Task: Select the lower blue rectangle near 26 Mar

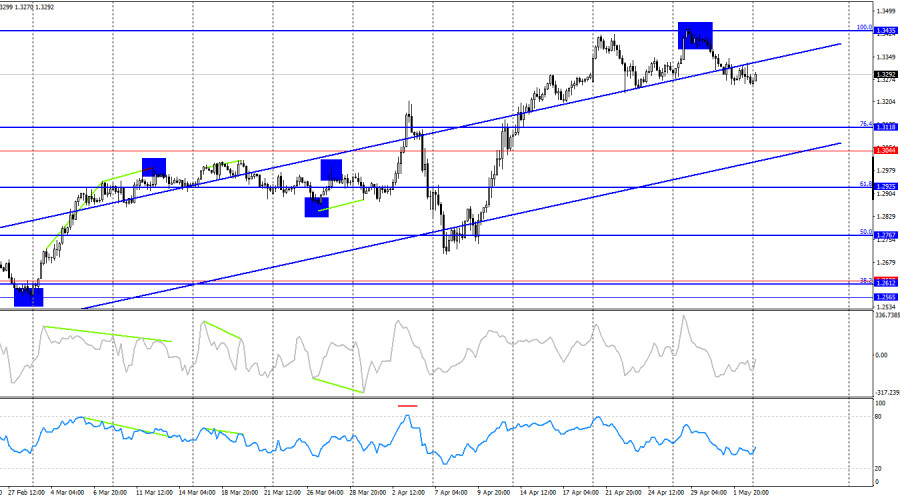Action: (x=317, y=207)
